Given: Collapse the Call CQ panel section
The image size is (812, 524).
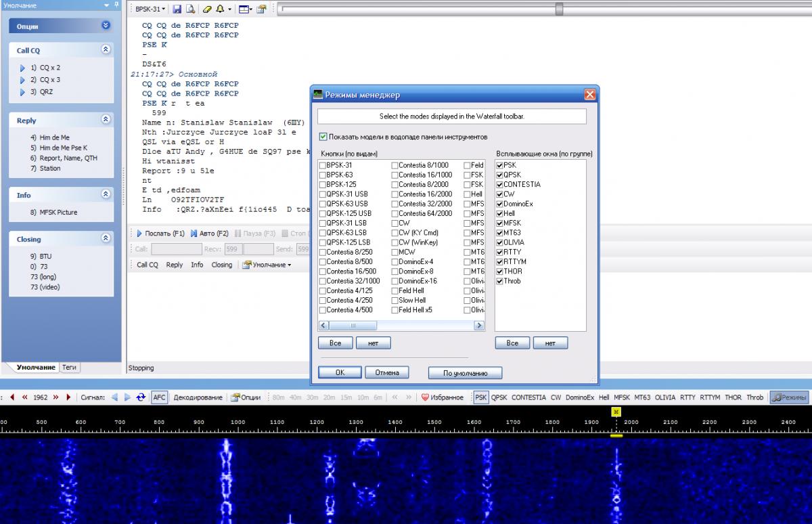Looking at the screenshot, I should pos(106,50).
